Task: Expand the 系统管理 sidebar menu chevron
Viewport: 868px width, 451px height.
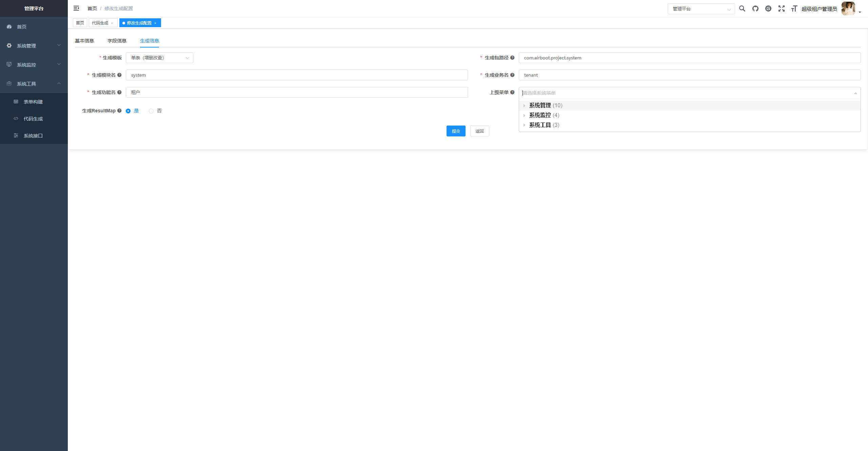Action: pyautogui.click(x=59, y=45)
